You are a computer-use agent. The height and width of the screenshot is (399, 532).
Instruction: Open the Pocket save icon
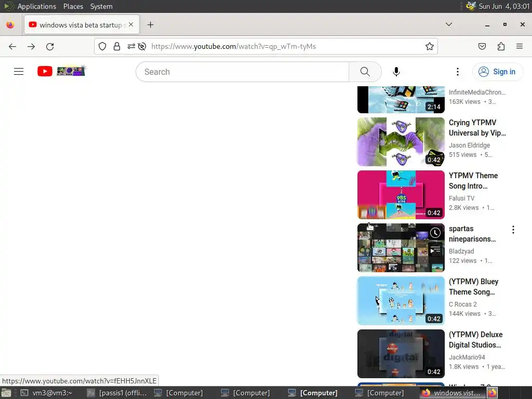pos(482,46)
